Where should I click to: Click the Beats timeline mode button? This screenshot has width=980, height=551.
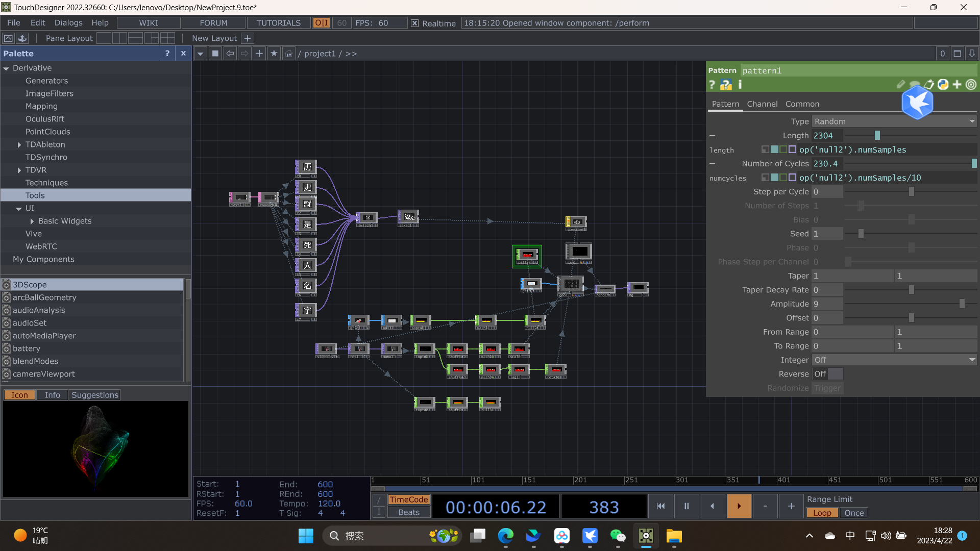(x=409, y=512)
